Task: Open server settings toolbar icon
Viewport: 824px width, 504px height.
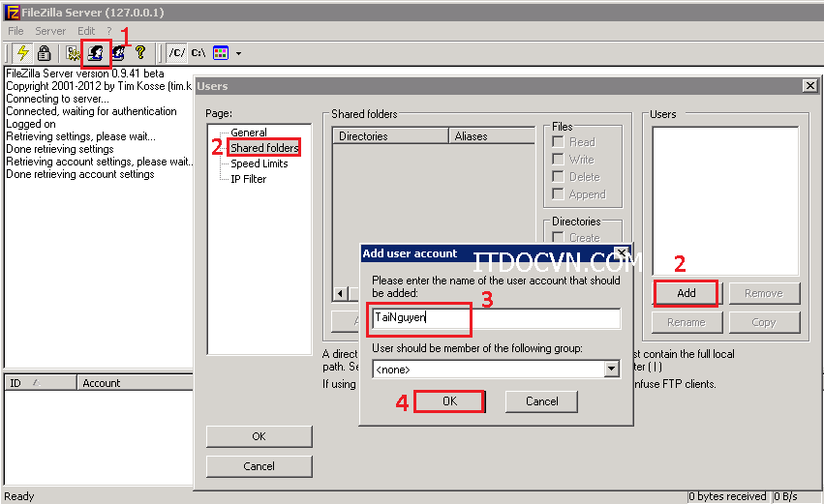Action: click(x=73, y=52)
